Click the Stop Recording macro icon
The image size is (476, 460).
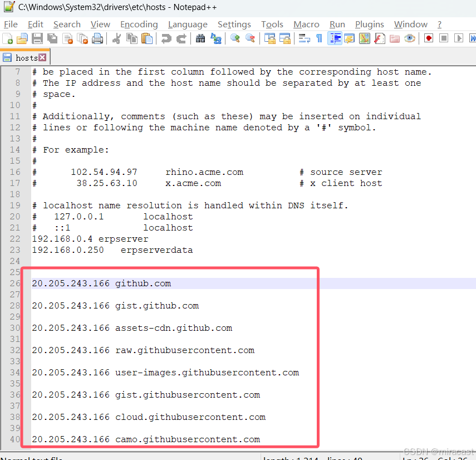pos(444,38)
